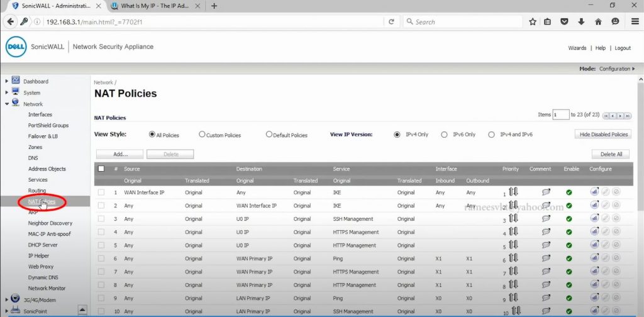This screenshot has width=644, height=317.
Task: Click Hide Disabled Policies button
Action: (x=603, y=134)
